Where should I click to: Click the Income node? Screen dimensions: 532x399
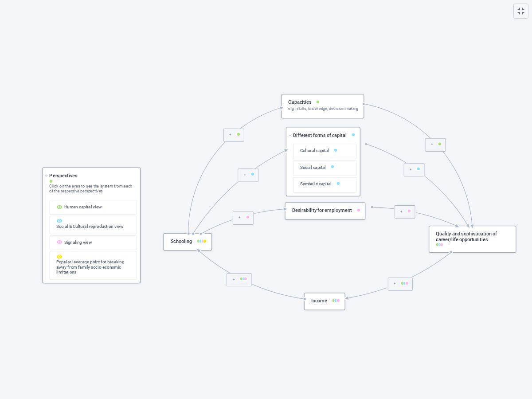tap(319, 301)
